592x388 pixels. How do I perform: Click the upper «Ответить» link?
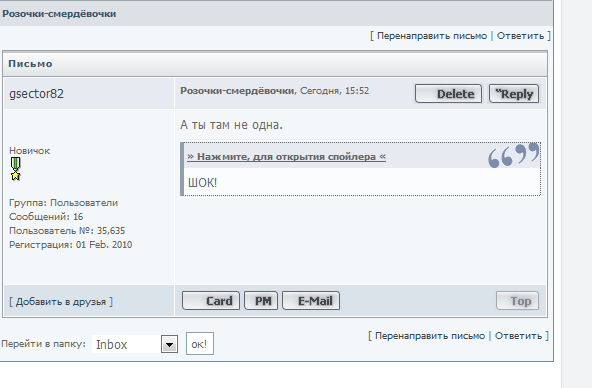tap(520, 36)
